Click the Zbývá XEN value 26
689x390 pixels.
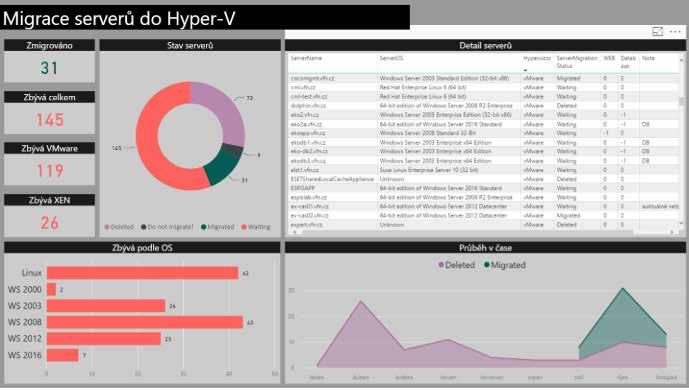pos(50,223)
